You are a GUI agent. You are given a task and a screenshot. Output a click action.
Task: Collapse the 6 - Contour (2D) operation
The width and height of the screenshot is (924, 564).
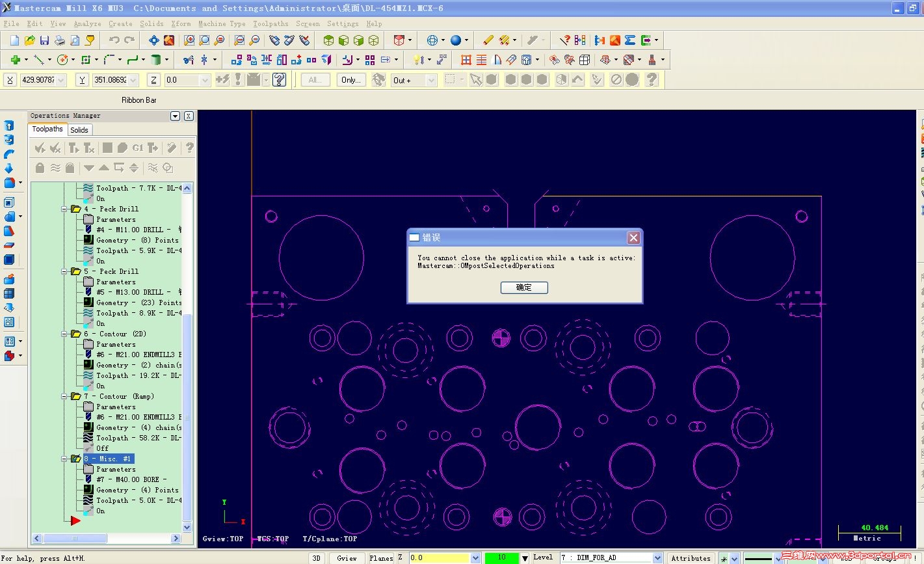[64, 334]
